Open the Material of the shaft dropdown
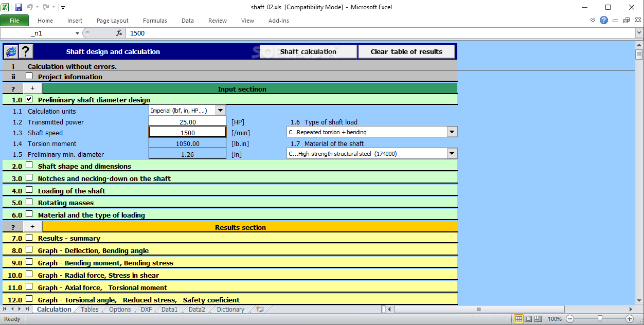 tap(452, 153)
